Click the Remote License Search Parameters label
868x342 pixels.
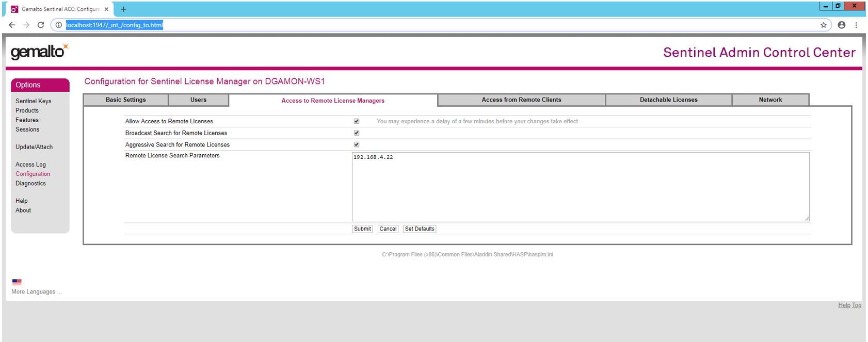[172, 156]
